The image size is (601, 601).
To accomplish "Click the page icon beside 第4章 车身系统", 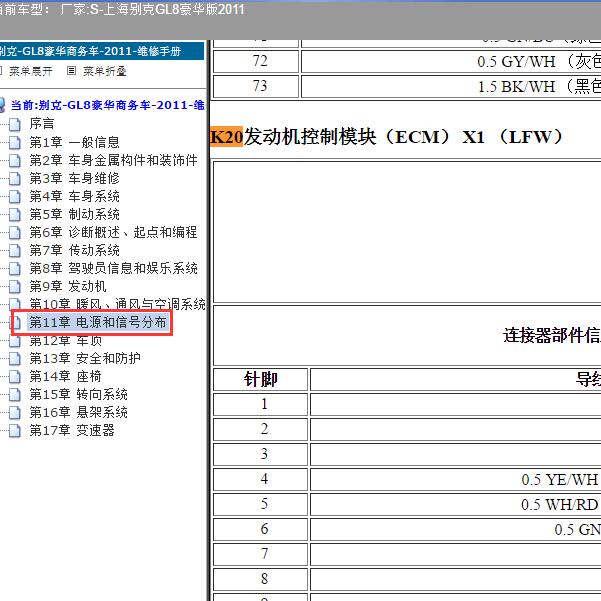I will 15,196.
